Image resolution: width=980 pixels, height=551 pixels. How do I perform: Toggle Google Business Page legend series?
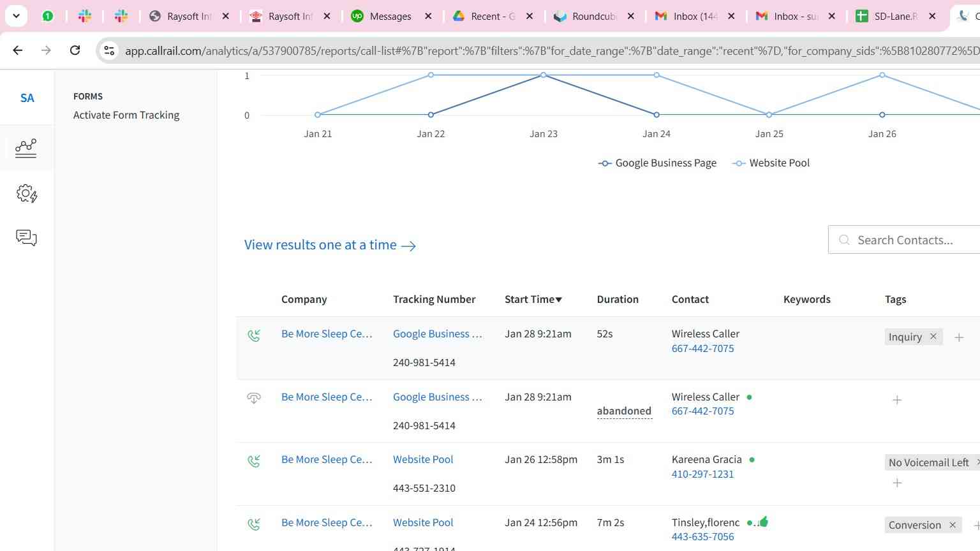click(657, 163)
